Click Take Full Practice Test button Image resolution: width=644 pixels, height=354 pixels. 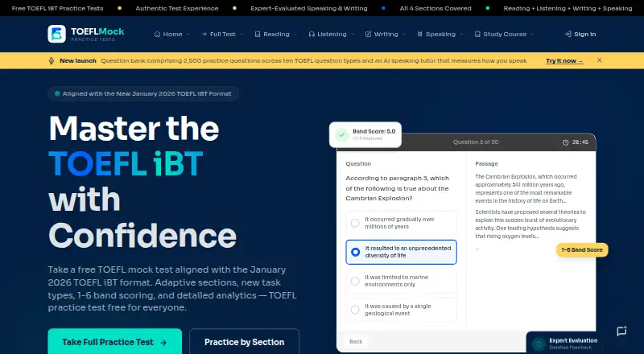click(x=114, y=341)
